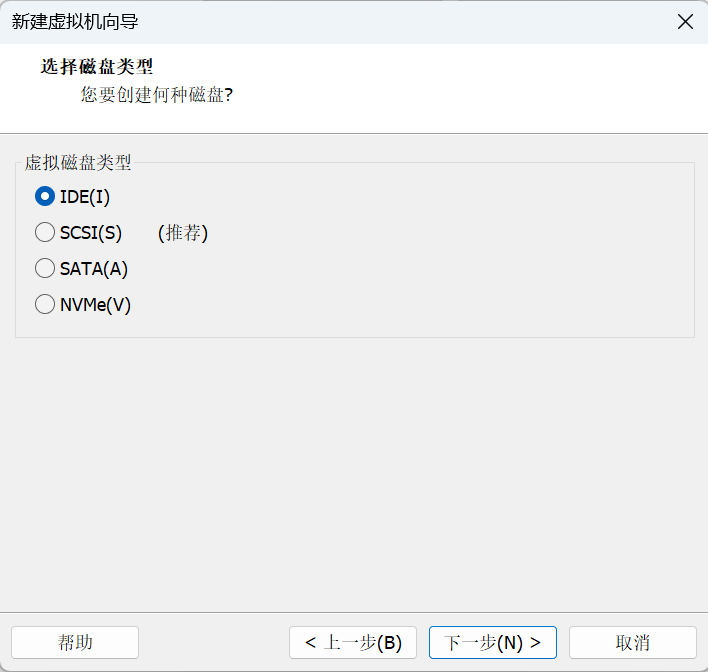The image size is (708, 672).
Task: Choose the SCSI(S) radio button
Action: pos(45,232)
